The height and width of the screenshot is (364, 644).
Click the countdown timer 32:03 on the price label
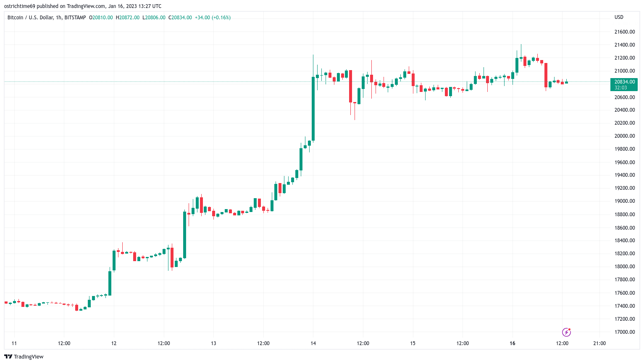pos(620,88)
